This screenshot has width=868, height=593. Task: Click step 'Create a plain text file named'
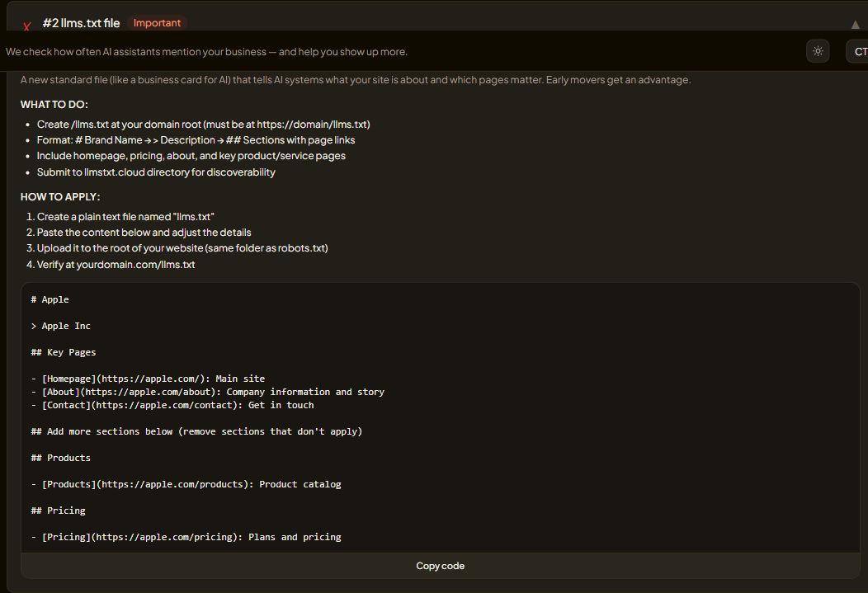125,217
